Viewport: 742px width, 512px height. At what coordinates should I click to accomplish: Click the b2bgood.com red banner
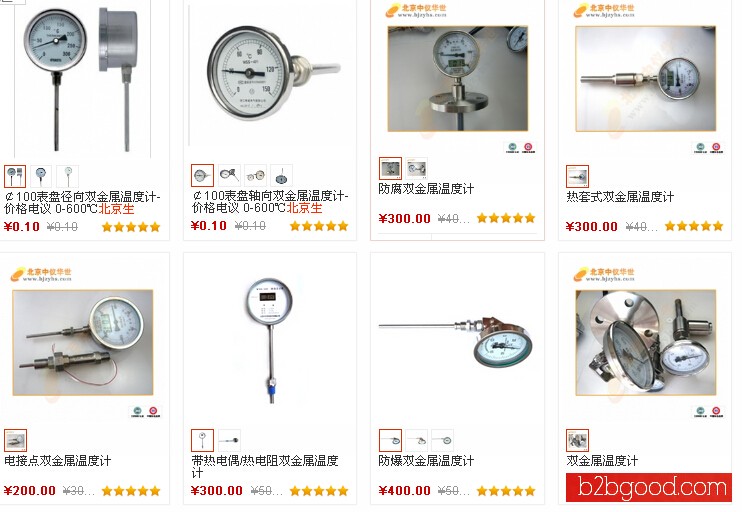(x=649, y=487)
